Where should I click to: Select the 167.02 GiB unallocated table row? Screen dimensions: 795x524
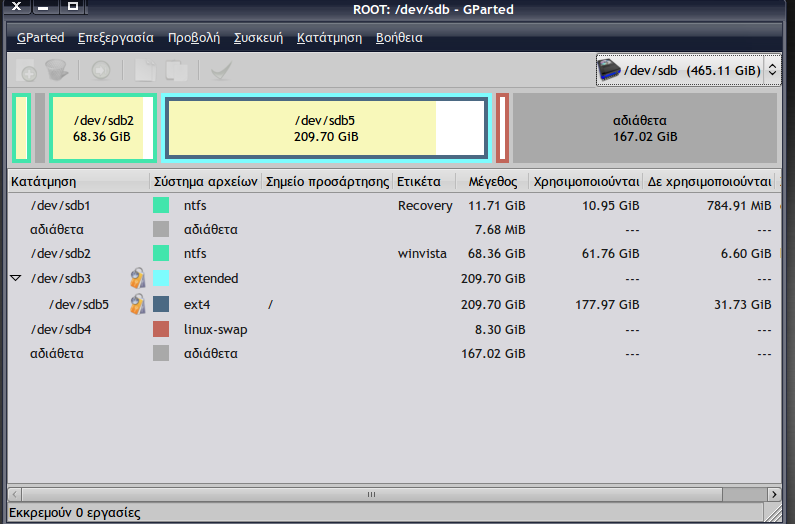click(x=394, y=353)
